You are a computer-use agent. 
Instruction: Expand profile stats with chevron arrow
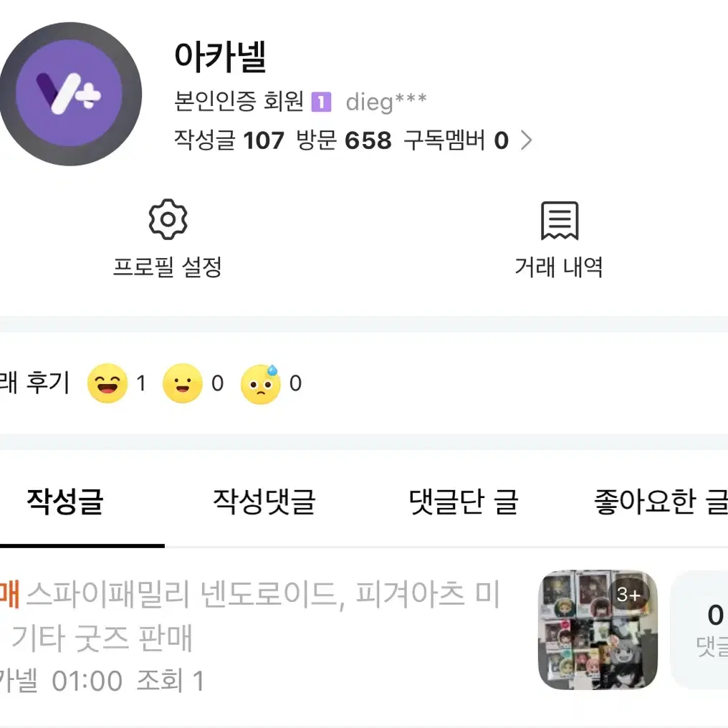[526, 140]
